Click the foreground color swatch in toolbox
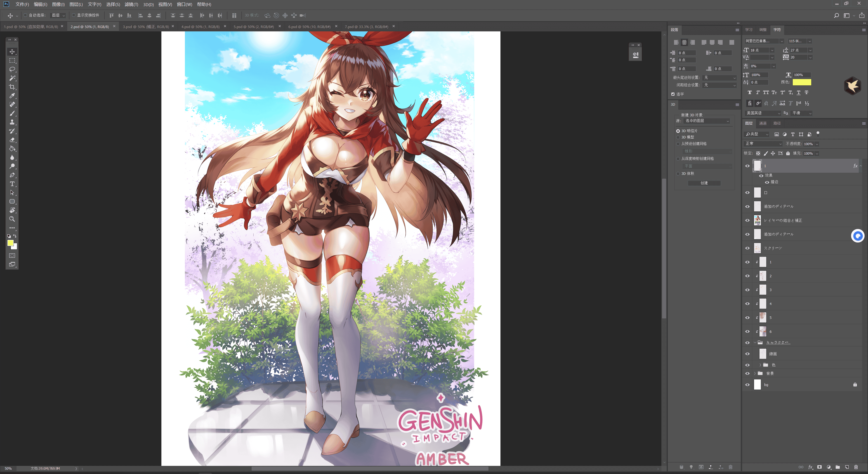 (10, 243)
